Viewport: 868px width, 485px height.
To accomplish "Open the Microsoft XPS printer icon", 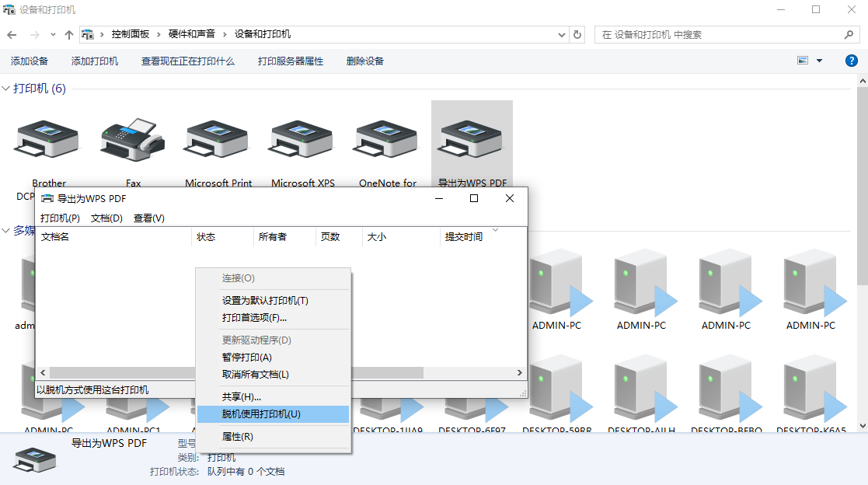I will [300, 140].
